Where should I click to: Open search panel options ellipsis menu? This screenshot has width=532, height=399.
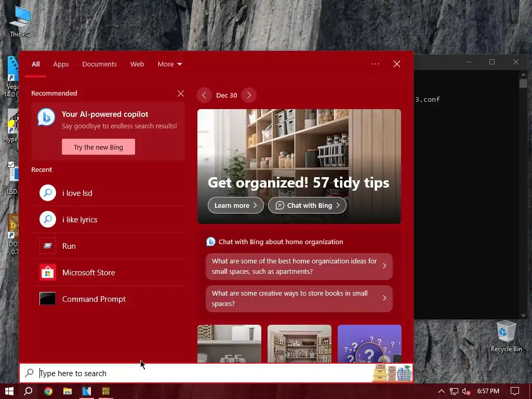point(375,64)
